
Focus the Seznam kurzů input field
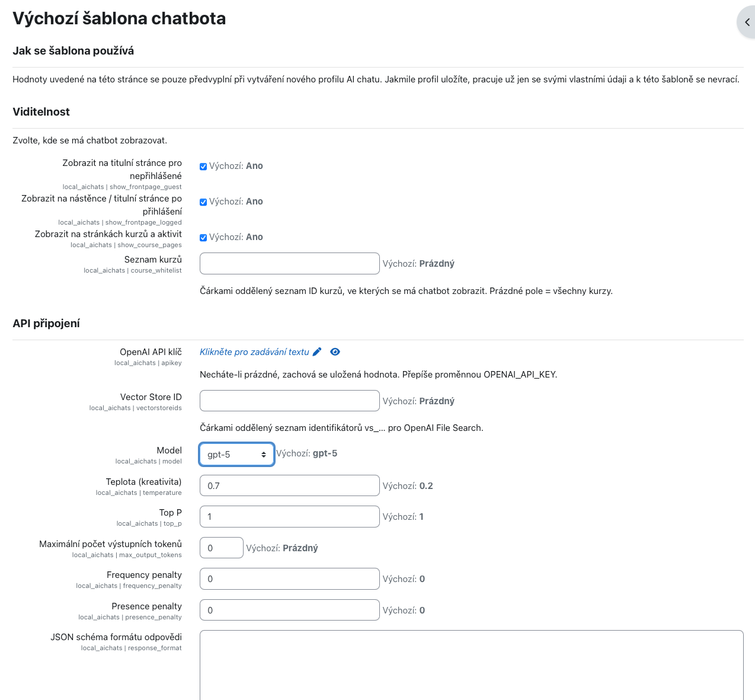tap(289, 264)
